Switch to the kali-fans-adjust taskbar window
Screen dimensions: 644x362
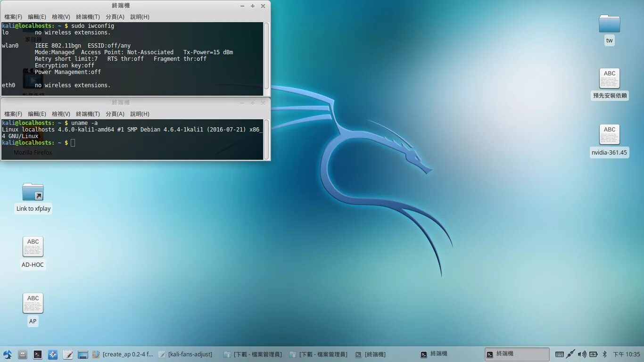point(186,354)
